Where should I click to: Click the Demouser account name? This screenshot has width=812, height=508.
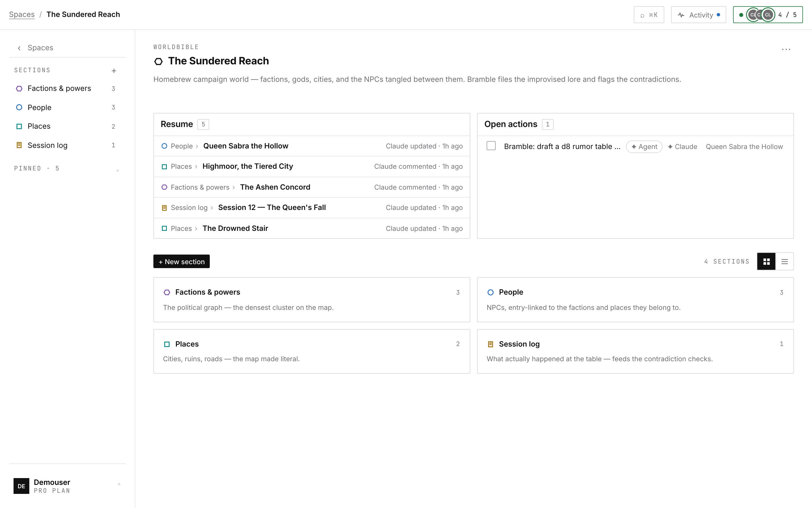[52, 482]
